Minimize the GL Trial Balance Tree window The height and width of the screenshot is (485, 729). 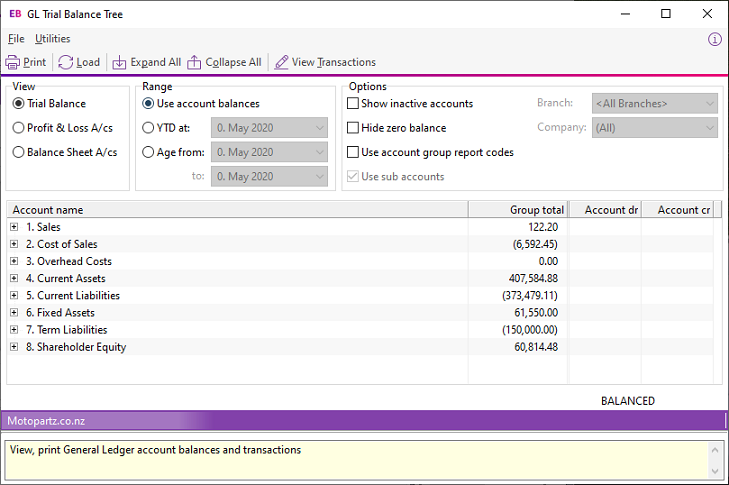pyautogui.click(x=625, y=14)
